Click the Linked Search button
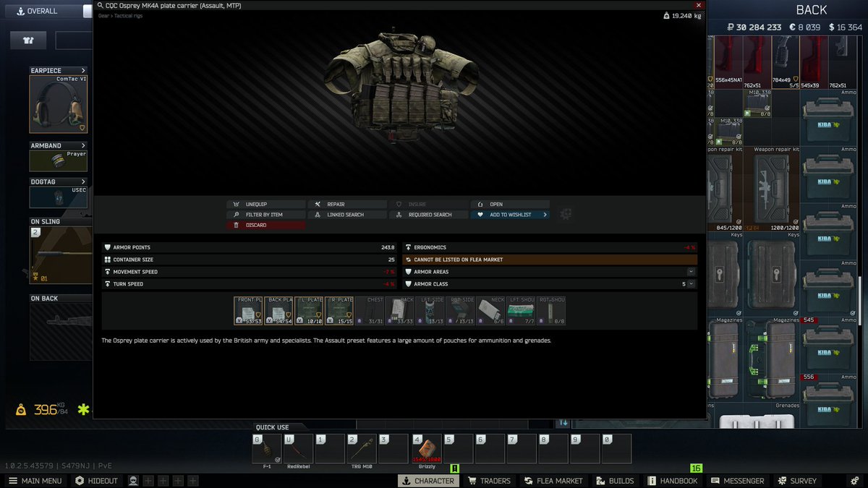 (346, 215)
